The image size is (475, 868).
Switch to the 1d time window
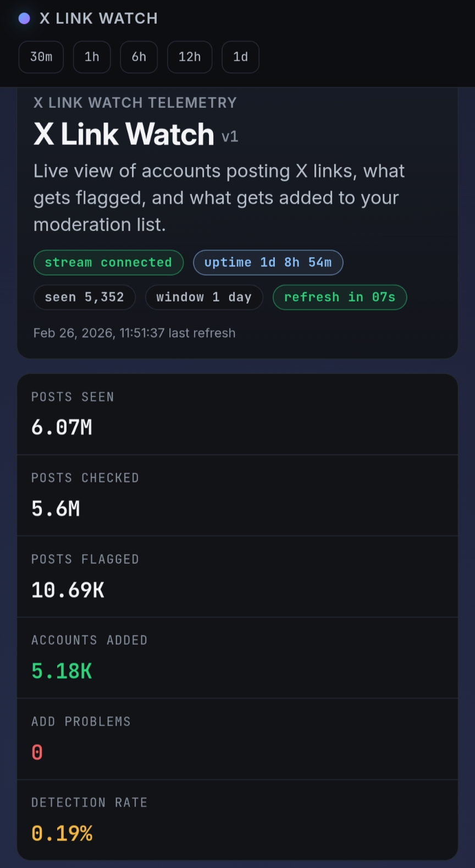(240, 57)
